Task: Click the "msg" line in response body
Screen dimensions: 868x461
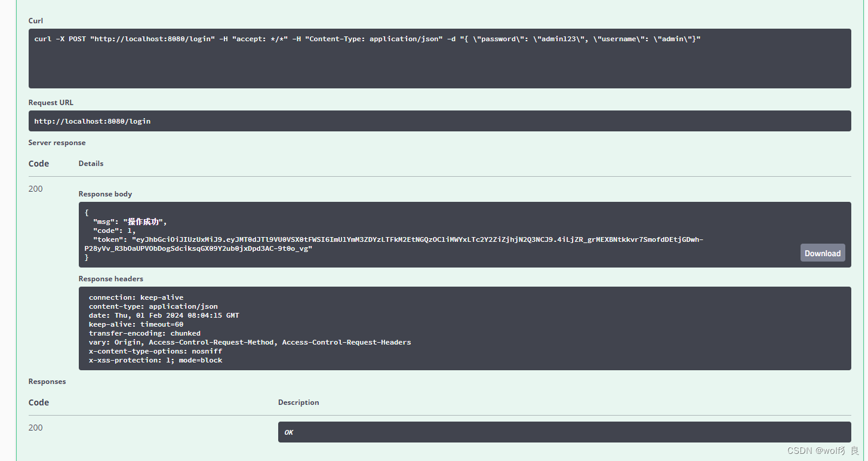Action: coord(130,222)
